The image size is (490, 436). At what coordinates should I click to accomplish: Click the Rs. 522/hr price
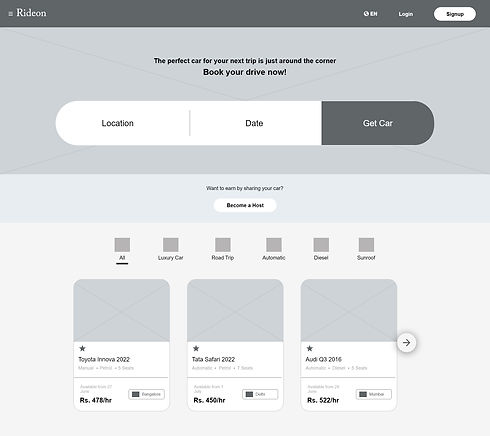tap(323, 400)
